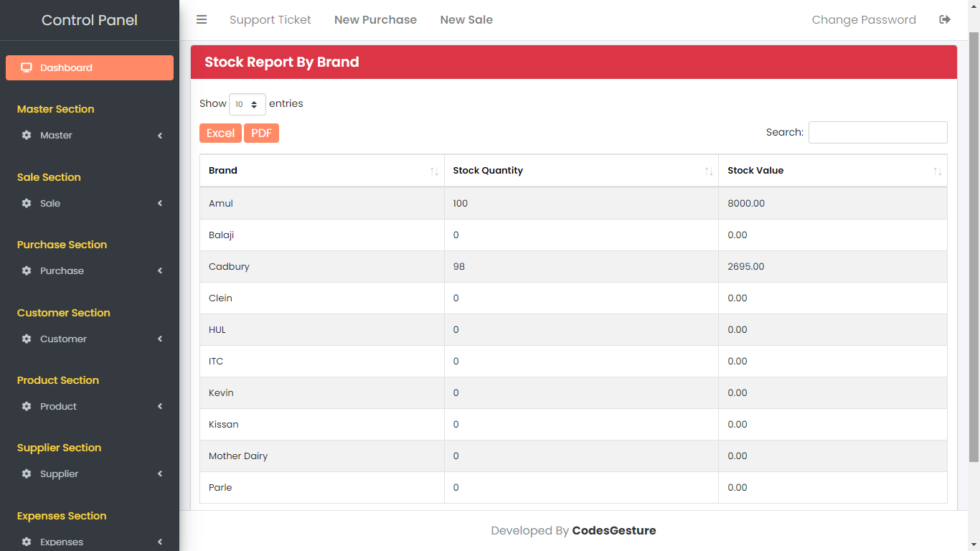Screen dimensions: 980x551
Task: Click the gear icon beside Master
Action: (27, 135)
